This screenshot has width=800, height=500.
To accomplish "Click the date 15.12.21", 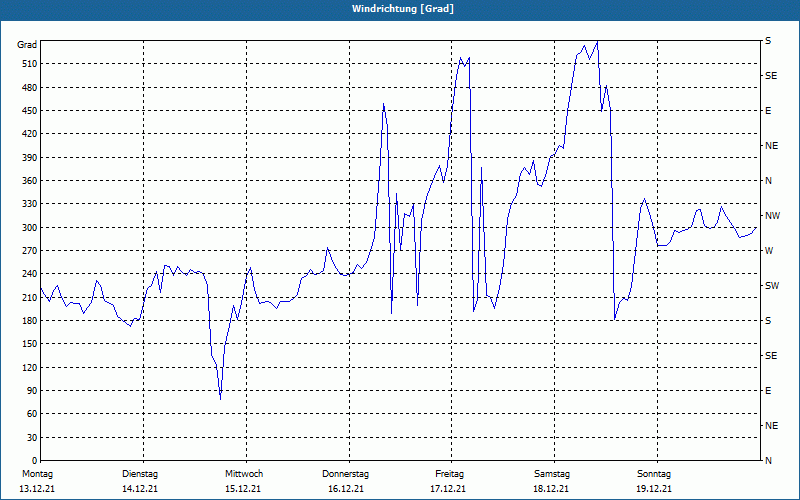I will tap(243, 489).
